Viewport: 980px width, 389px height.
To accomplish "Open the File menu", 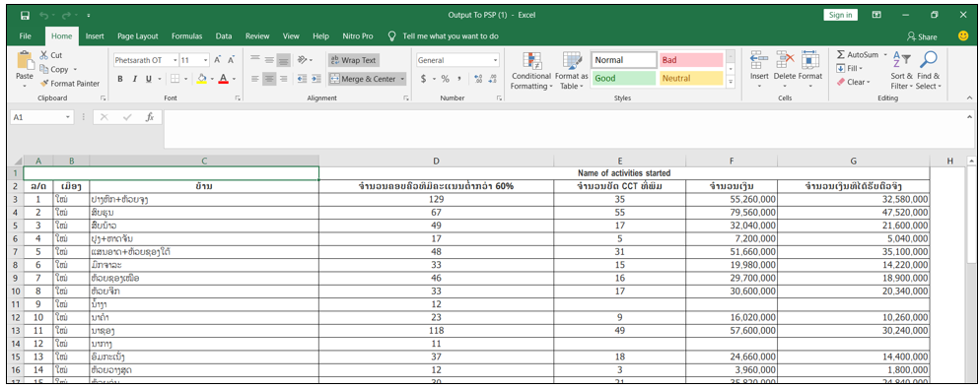I will pos(25,36).
